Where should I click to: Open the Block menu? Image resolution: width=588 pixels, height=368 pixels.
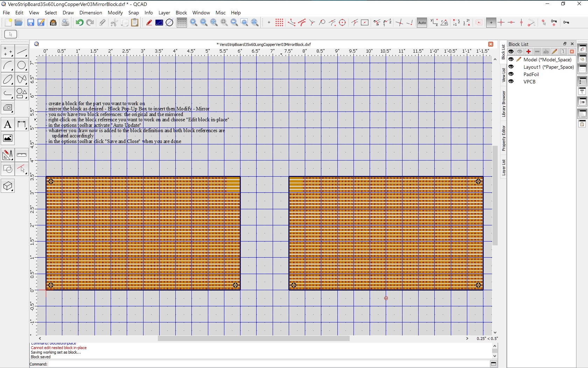coord(181,13)
